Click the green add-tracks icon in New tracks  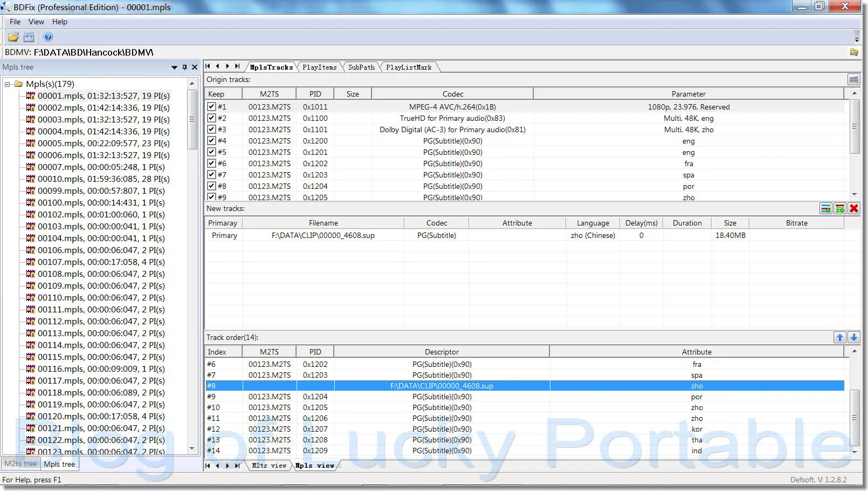(839, 209)
